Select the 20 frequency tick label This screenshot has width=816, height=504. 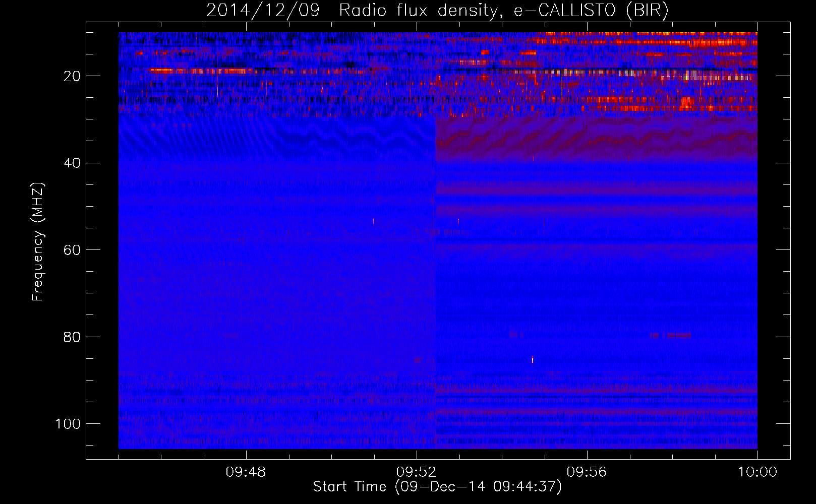[72, 76]
